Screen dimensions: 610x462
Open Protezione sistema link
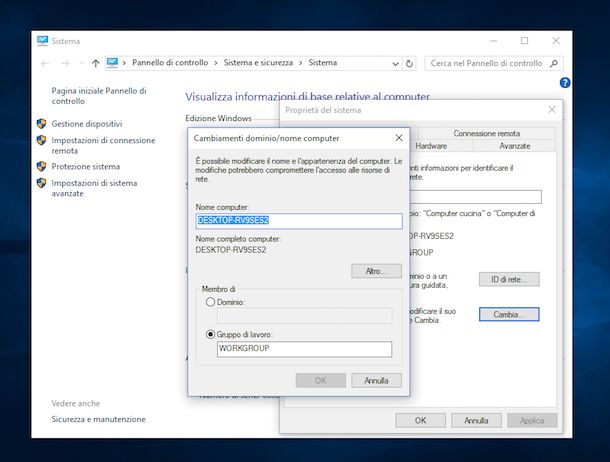tap(86, 166)
